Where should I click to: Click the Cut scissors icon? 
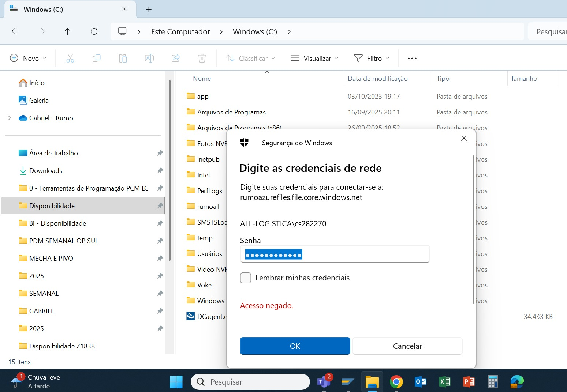click(x=70, y=58)
